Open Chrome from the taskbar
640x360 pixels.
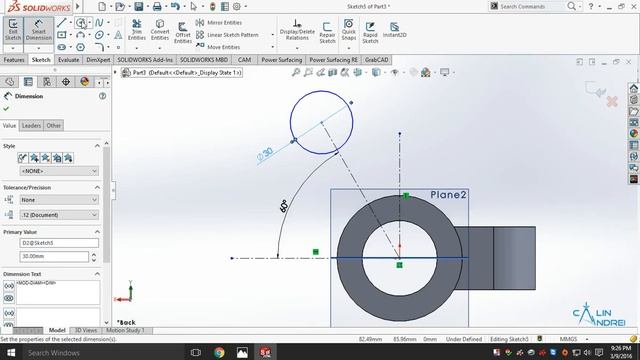point(219,352)
